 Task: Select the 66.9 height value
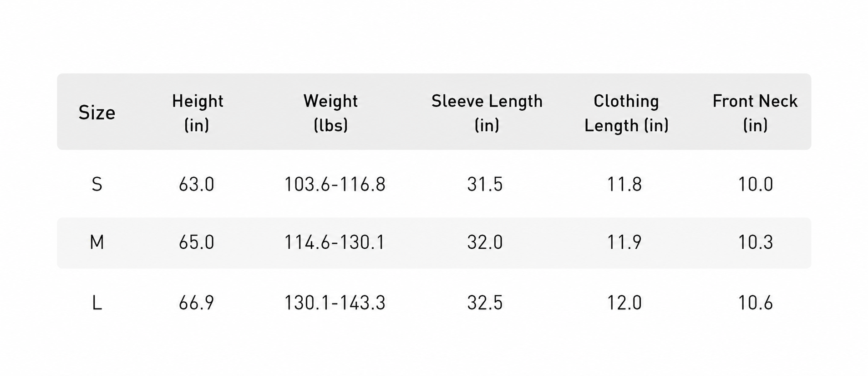(196, 303)
